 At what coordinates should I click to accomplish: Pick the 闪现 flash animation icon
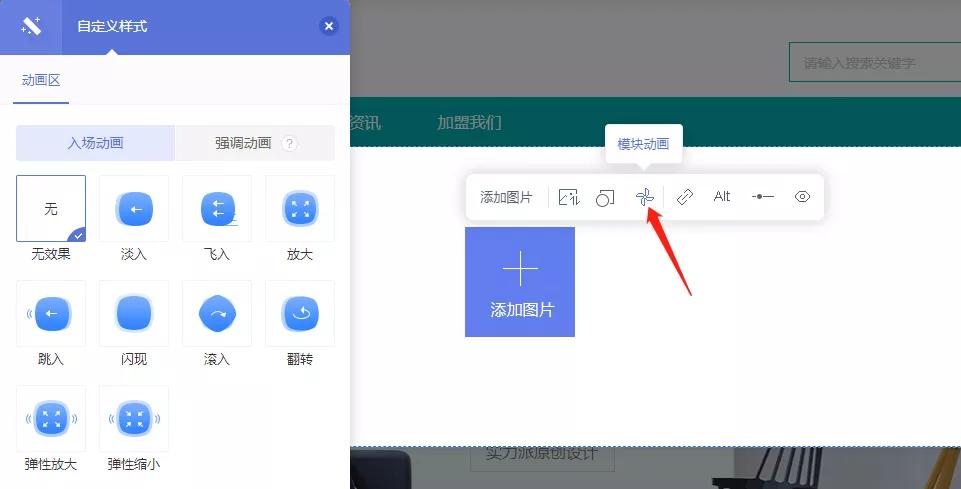134,313
